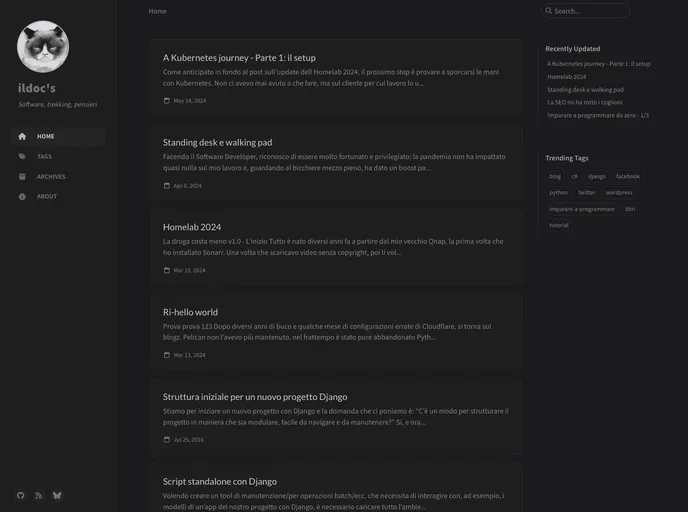Select the Home breadcrumb at top
The height and width of the screenshot is (512, 688).
pyautogui.click(x=157, y=11)
